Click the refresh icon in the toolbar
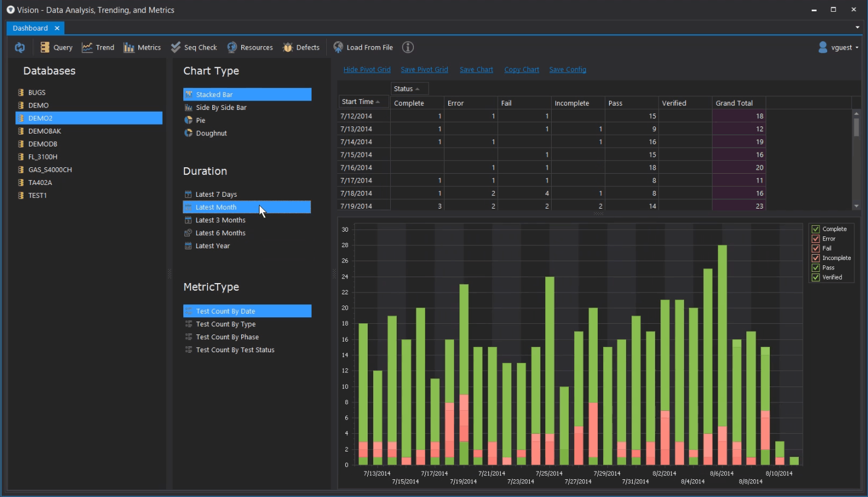 (19, 47)
